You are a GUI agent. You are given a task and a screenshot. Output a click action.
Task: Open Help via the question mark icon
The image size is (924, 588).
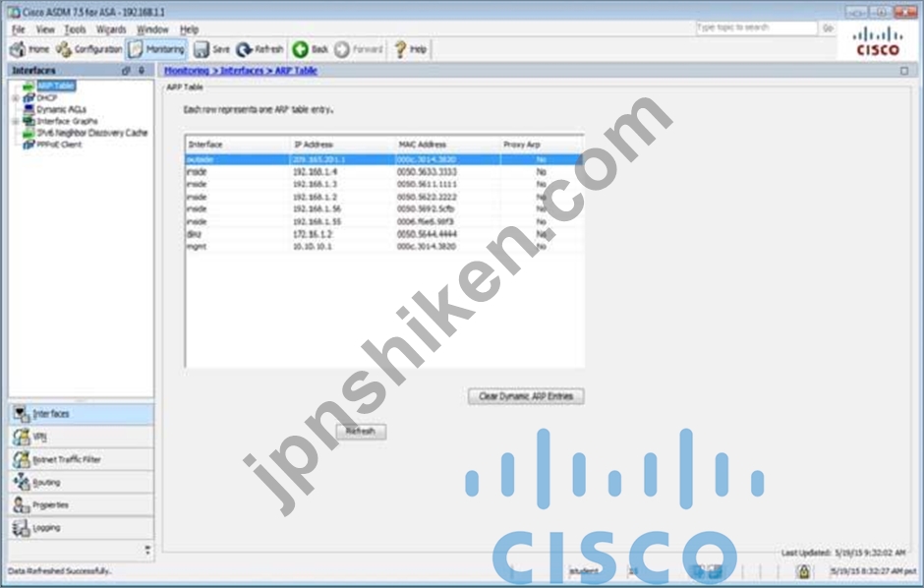point(410,49)
